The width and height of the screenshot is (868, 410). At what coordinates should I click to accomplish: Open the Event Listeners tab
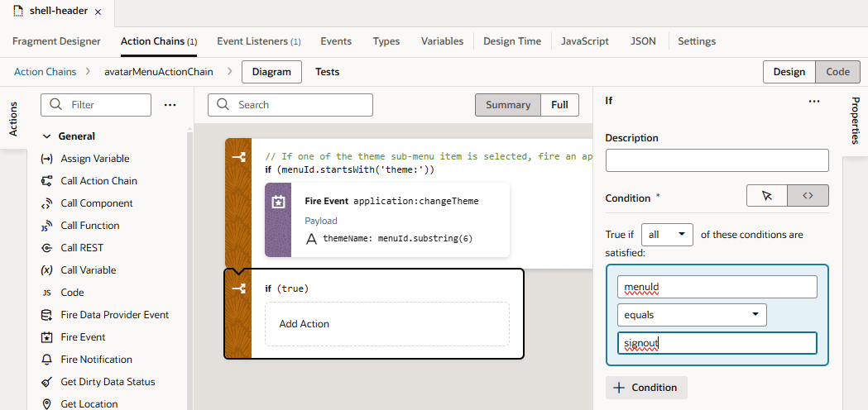pyautogui.click(x=258, y=41)
